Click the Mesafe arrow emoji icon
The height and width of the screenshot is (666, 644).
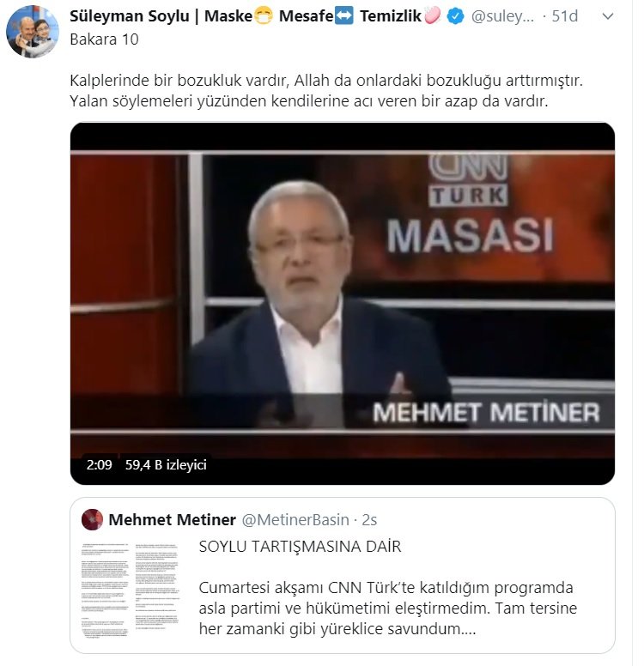click(343, 16)
